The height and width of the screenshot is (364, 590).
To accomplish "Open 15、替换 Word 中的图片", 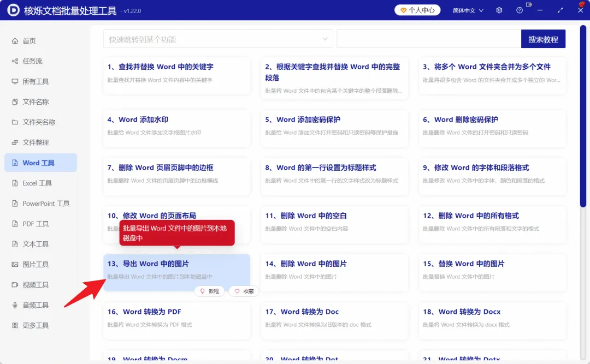I will pyautogui.click(x=492, y=273).
